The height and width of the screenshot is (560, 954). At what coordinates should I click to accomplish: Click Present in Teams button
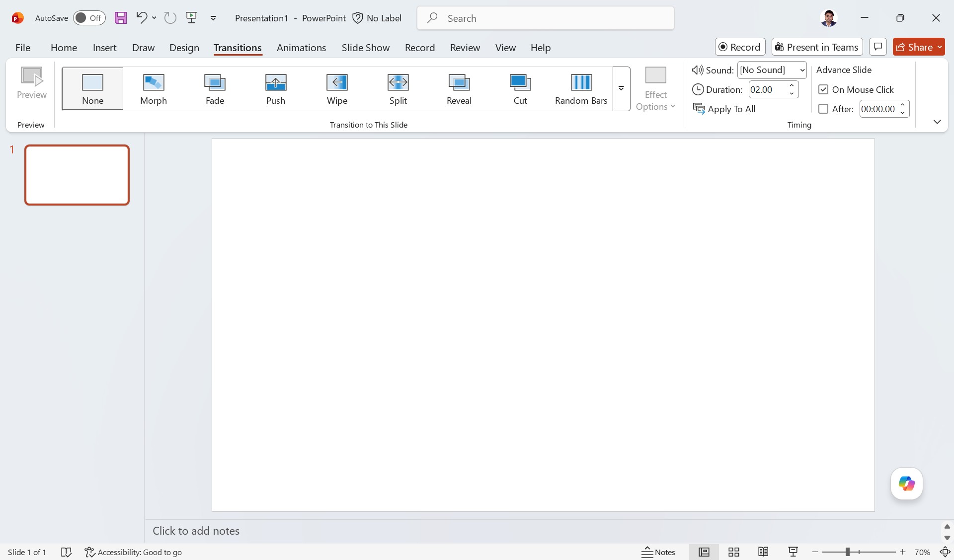(817, 47)
